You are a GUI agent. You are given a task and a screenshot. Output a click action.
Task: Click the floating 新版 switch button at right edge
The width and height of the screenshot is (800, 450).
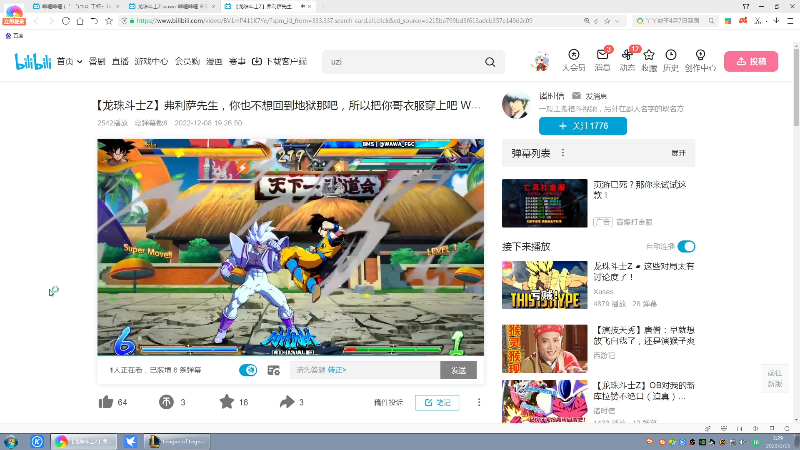[x=774, y=379]
